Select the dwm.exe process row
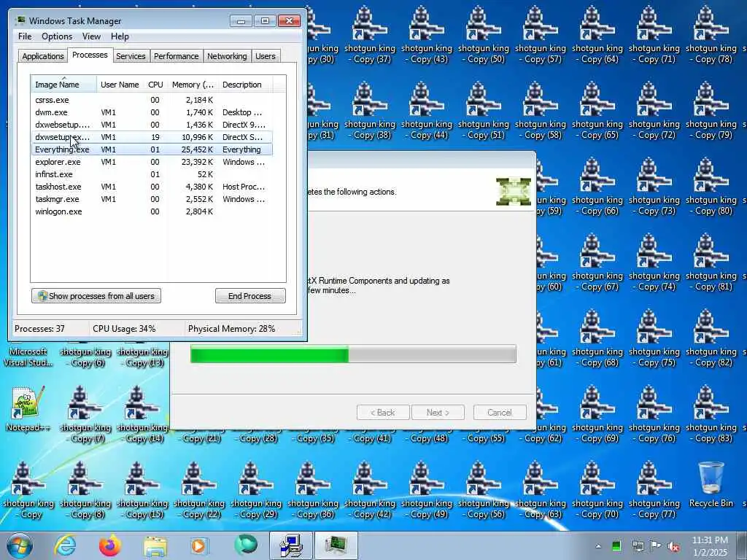 pyautogui.click(x=152, y=112)
